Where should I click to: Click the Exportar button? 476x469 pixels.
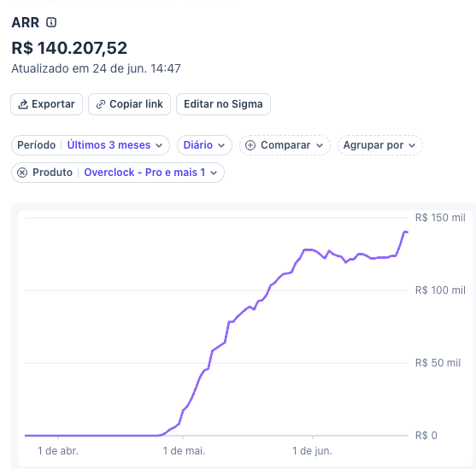46,104
